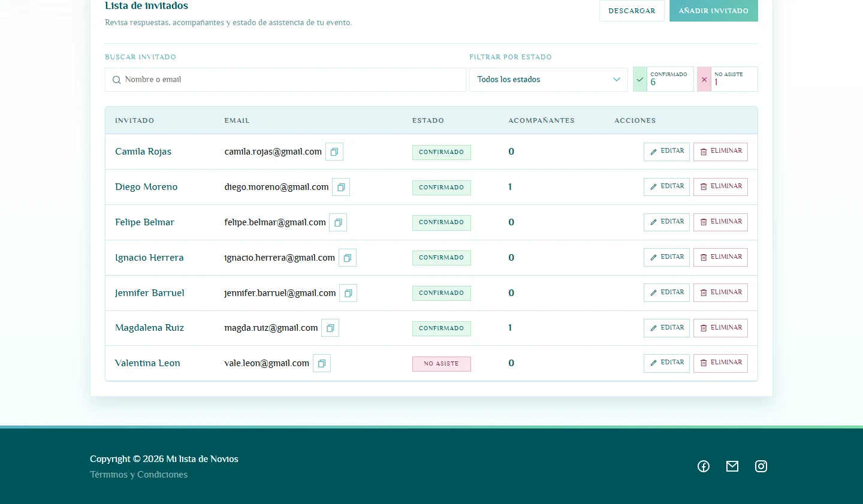Edit guest Felipe Belmar
The width and height of the screenshot is (863, 504).
666,222
